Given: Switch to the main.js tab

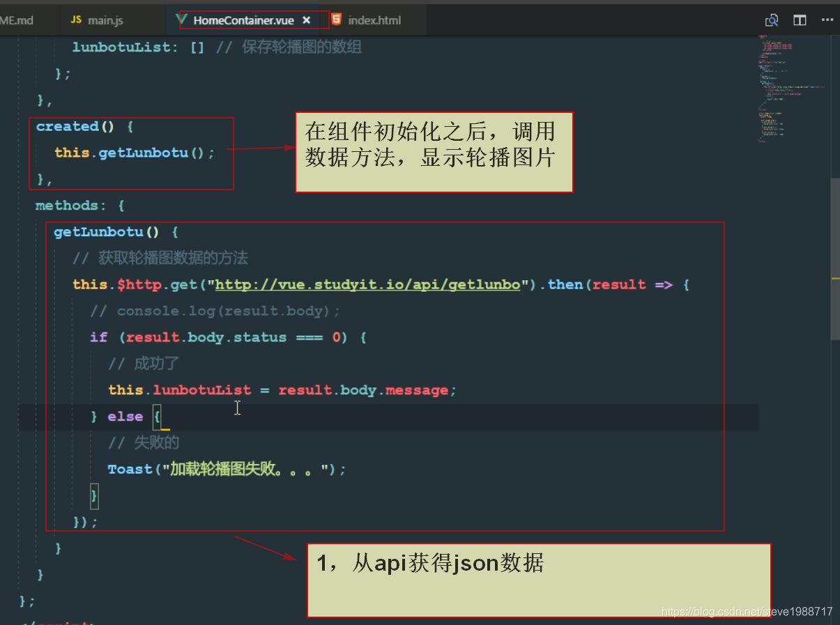Looking at the screenshot, I should tap(96, 20).
